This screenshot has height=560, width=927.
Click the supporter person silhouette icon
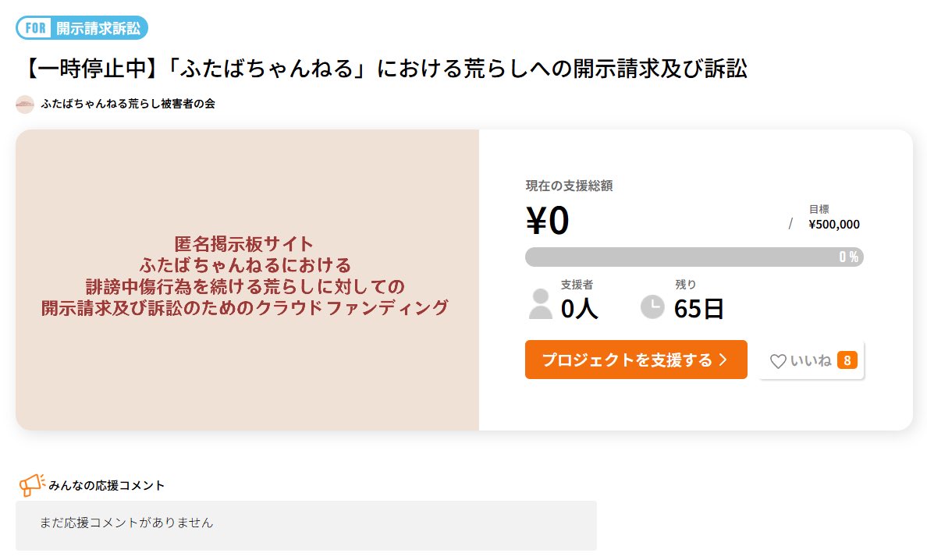(540, 304)
